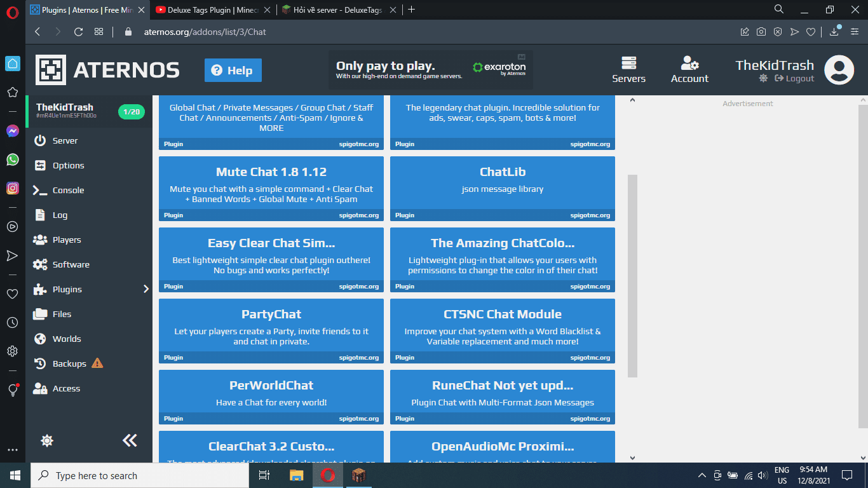Open Messenger in the Opera sidebar
Image resolution: width=868 pixels, height=488 pixels.
(x=12, y=131)
